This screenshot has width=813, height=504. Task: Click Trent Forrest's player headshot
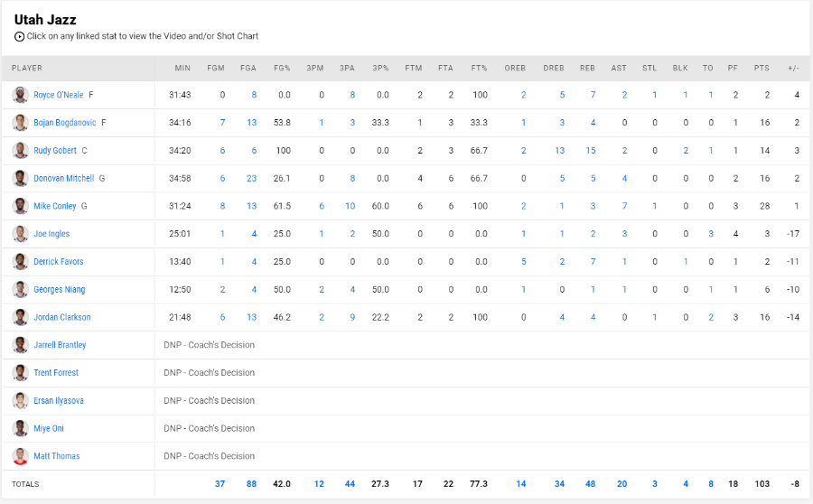click(20, 373)
